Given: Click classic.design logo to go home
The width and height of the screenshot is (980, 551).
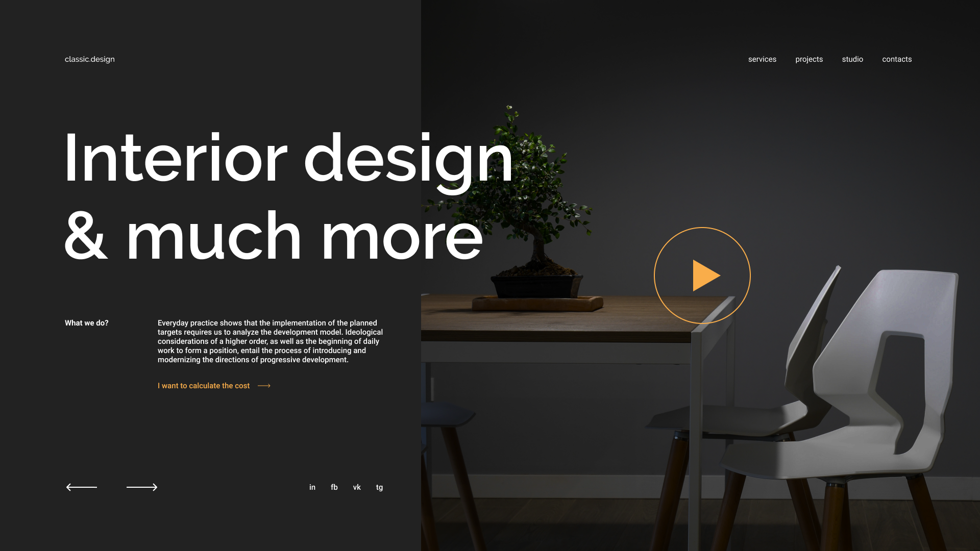Looking at the screenshot, I should 89,59.
